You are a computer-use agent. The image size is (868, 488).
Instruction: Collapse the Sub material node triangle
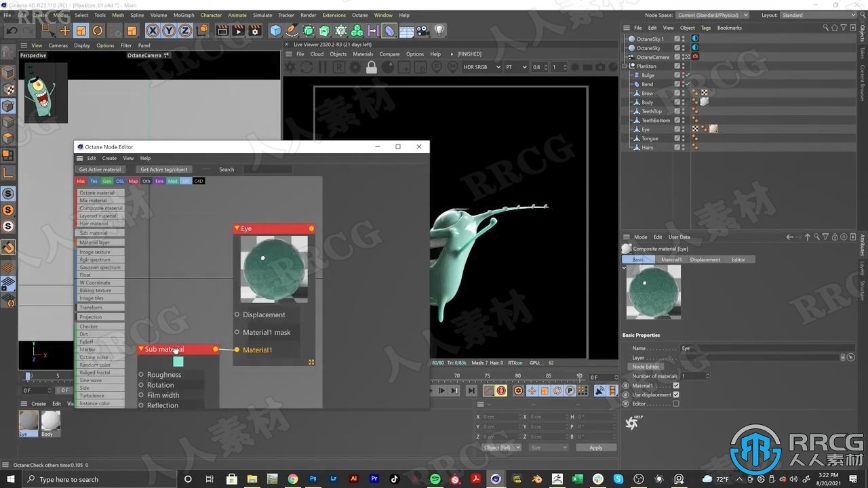[x=141, y=349]
